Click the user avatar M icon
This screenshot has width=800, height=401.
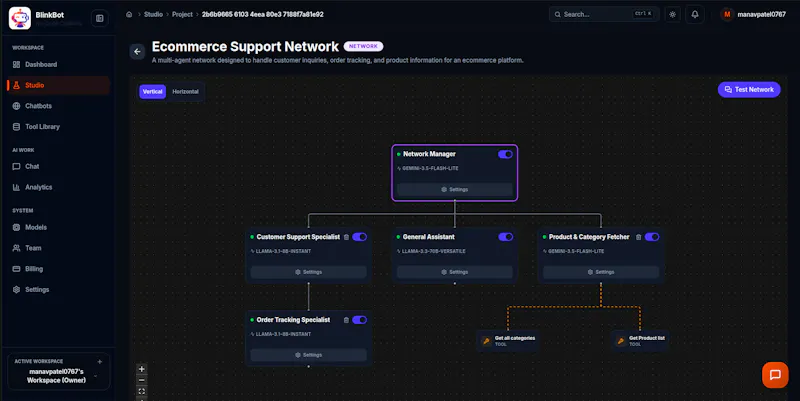point(727,14)
